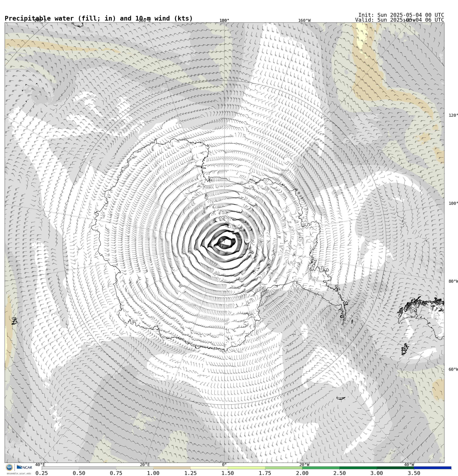Image resolution: width=458 pixels, height=476 pixels.
Task: Select the pale beige 0.75–1.00 colorbar segment
Action: (x=135, y=468)
